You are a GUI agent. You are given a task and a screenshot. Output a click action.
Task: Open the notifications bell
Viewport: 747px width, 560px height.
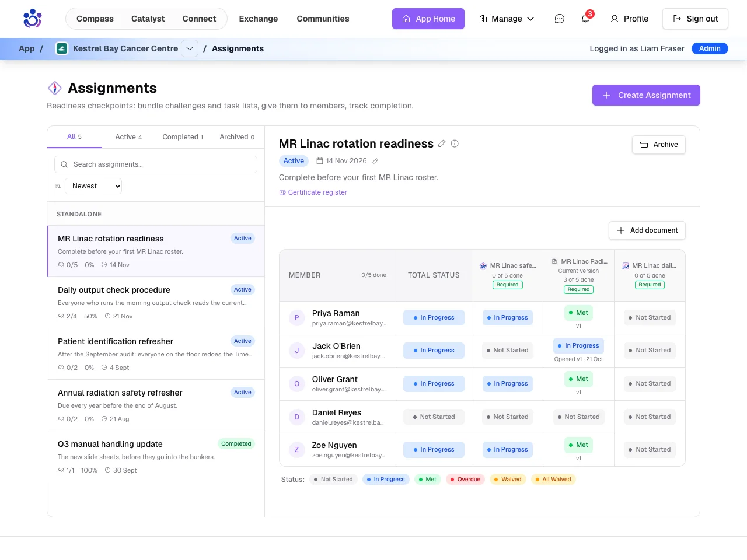585,19
